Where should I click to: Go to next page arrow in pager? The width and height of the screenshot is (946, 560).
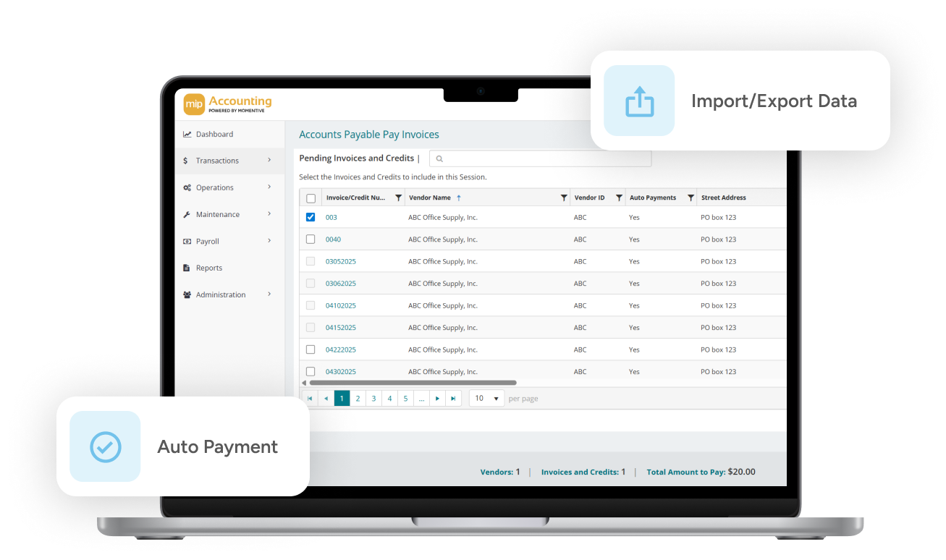point(437,398)
